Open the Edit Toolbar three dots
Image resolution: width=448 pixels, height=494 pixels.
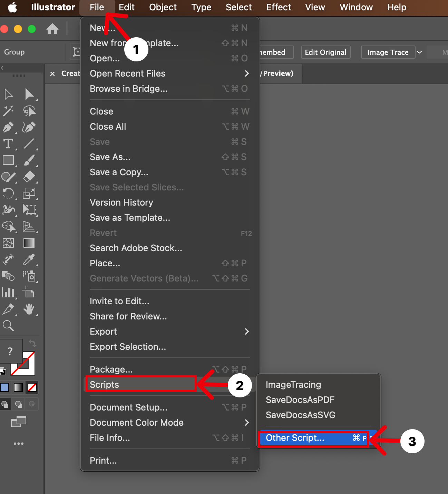point(19,444)
